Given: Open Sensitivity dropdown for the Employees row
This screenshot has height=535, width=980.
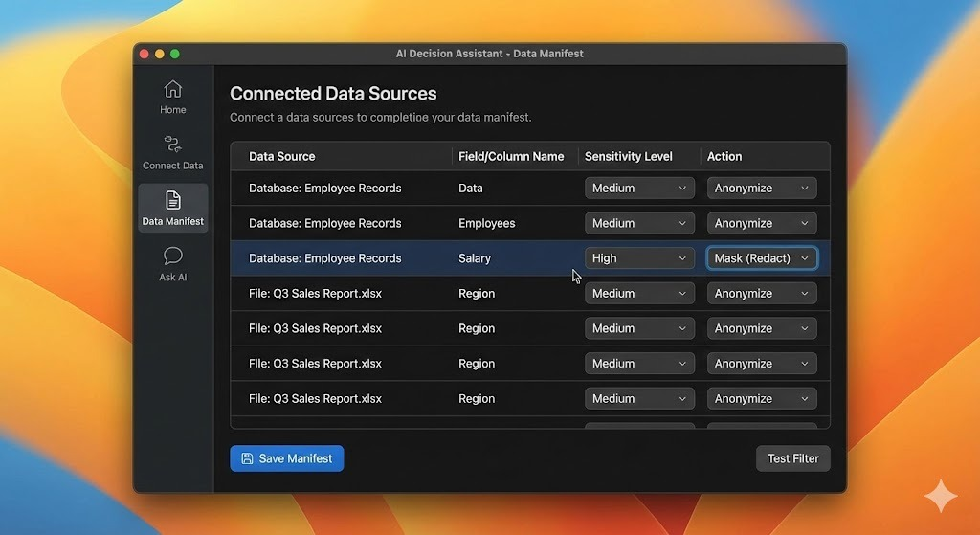Looking at the screenshot, I should pos(638,223).
